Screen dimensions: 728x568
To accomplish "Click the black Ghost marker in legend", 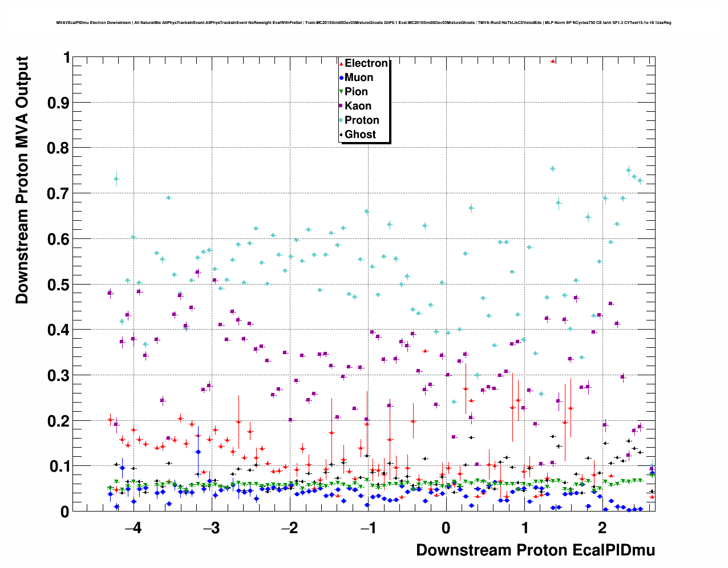I will click(342, 135).
